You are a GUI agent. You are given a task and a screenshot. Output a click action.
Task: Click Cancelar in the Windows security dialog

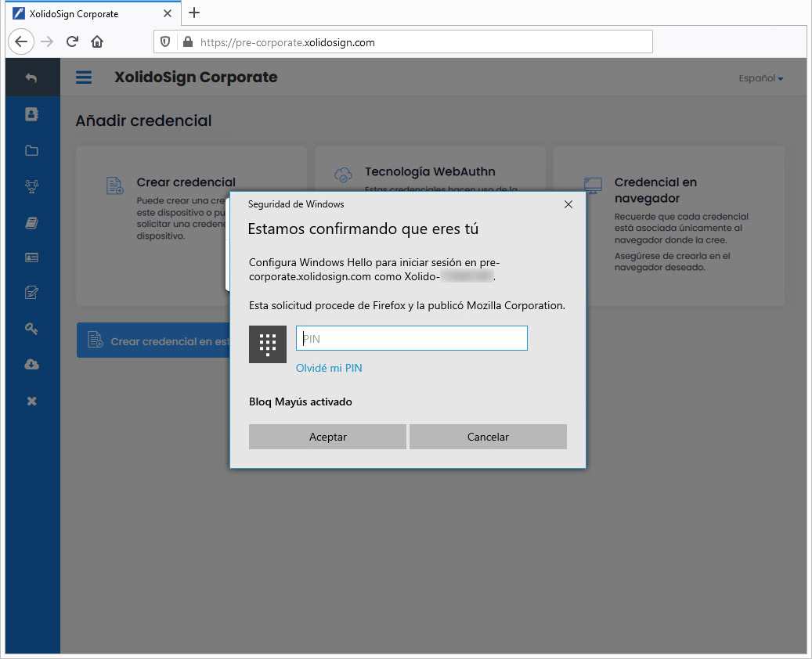point(488,437)
